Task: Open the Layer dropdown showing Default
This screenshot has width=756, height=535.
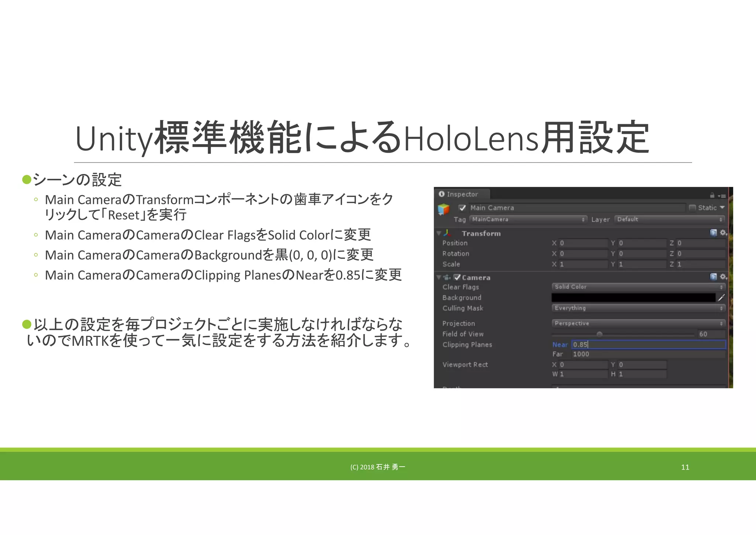Action: tap(670, 219)
